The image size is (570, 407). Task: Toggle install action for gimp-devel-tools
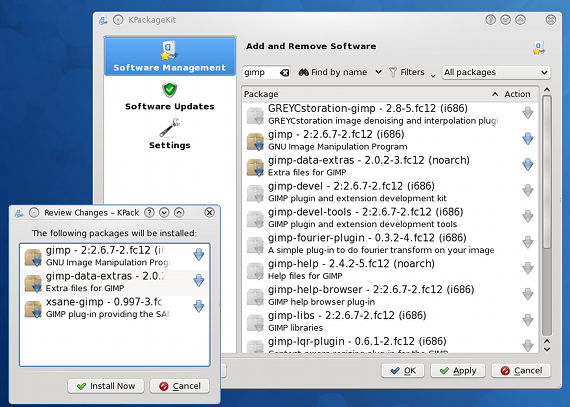tap(527, 217)
